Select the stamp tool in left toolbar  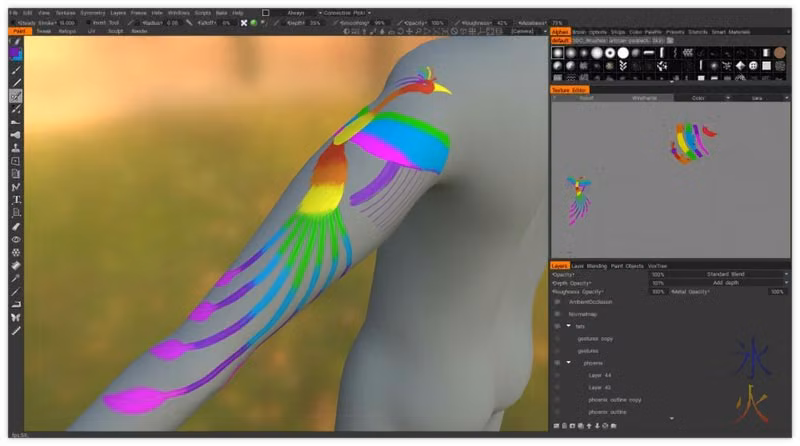(16, 148)
